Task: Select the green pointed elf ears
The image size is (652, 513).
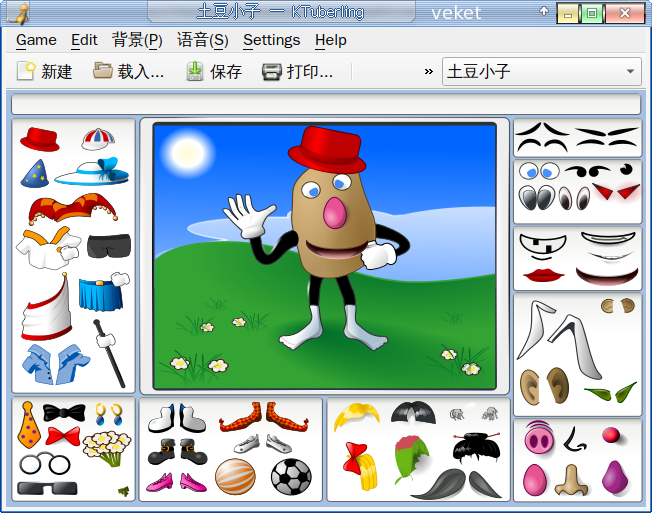Action: [611, 392]
